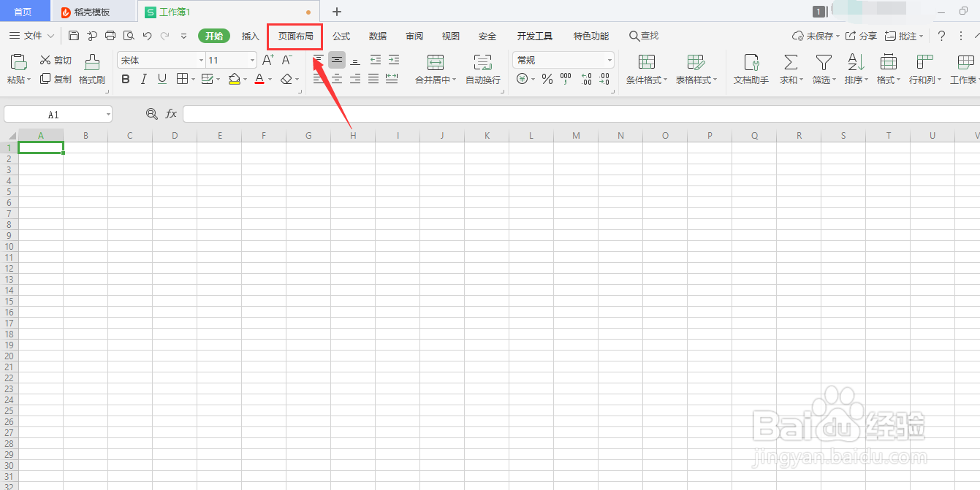Apply bold formatting with the B icon

pyautogui.click(x=126, y=80)
